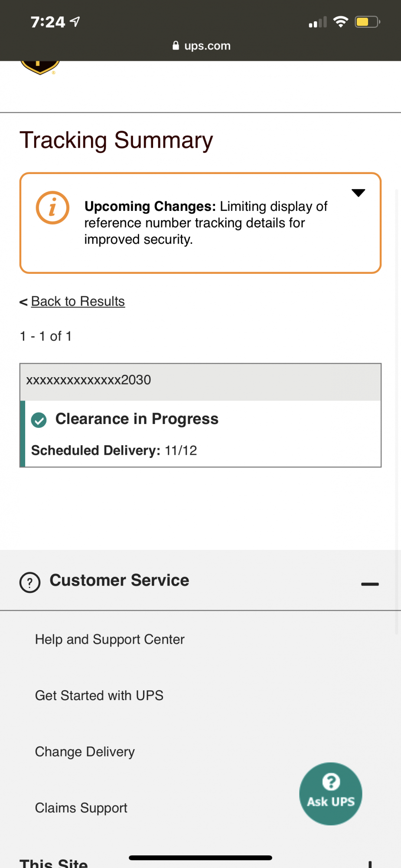Tap the ups.com address bar
This screenshot has width=401, height=868.
pyautogui.click(x=207, y=46)
